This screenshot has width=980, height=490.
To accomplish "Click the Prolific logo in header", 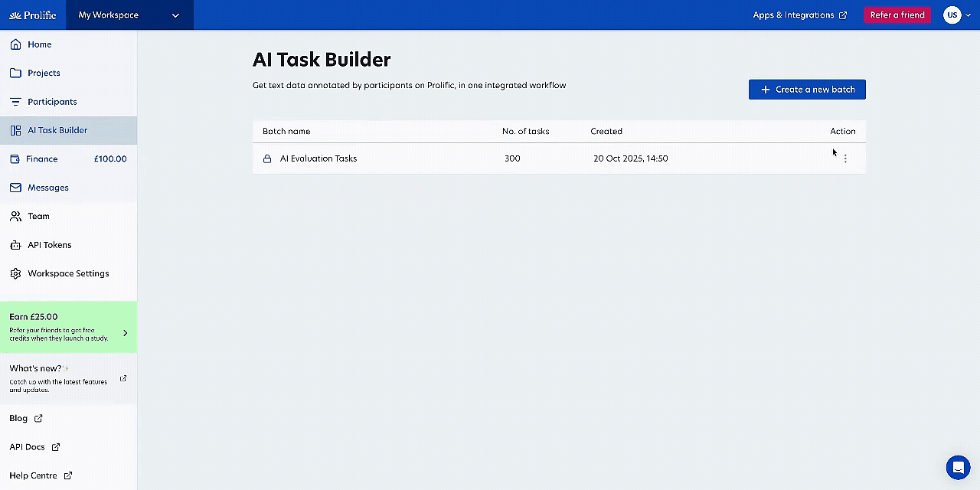I will point(33,15).
